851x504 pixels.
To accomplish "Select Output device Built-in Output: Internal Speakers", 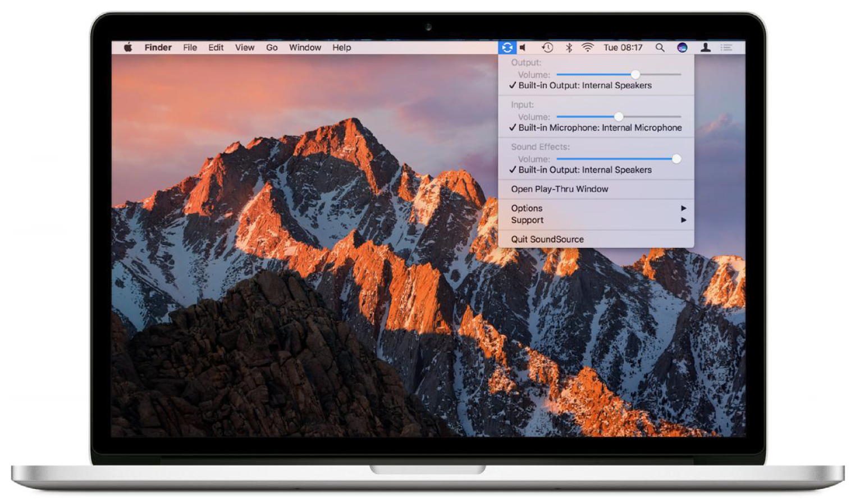I will click(x=596, y=85).
